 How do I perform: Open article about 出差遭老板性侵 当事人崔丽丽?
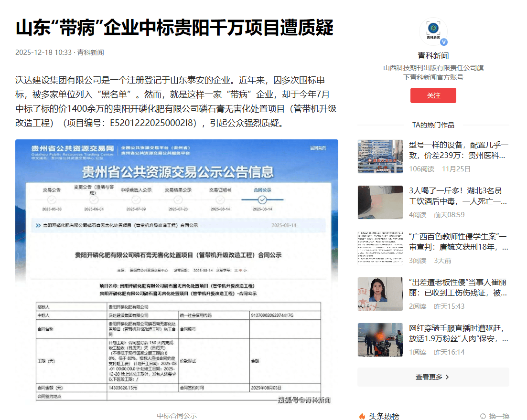tap(459, 287)
